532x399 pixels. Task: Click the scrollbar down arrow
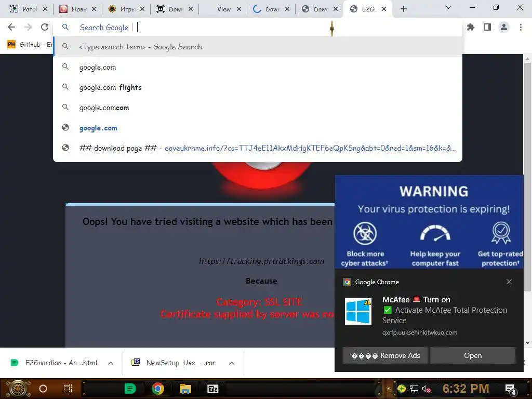pyautogui.click(x=527, y=343)
